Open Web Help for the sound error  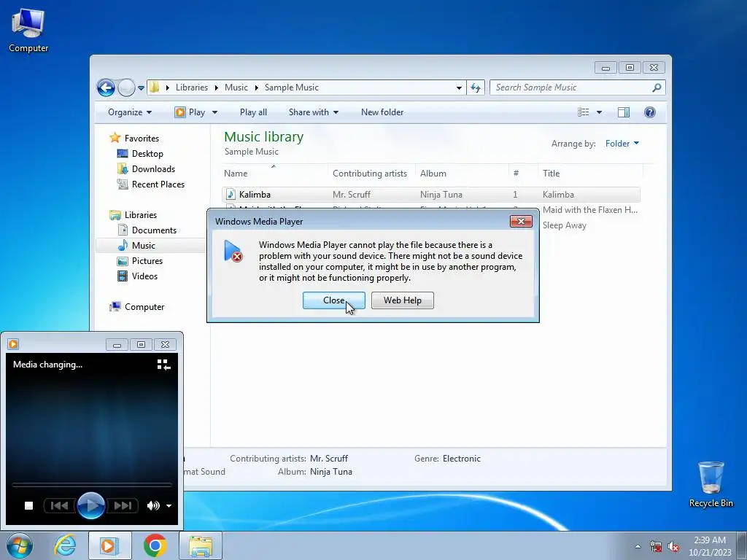tap(403, 300)
